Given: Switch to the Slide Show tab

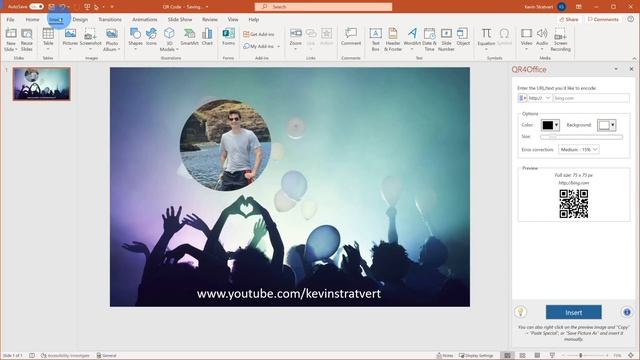Looking at the screenshot, I should click(180, 19).
